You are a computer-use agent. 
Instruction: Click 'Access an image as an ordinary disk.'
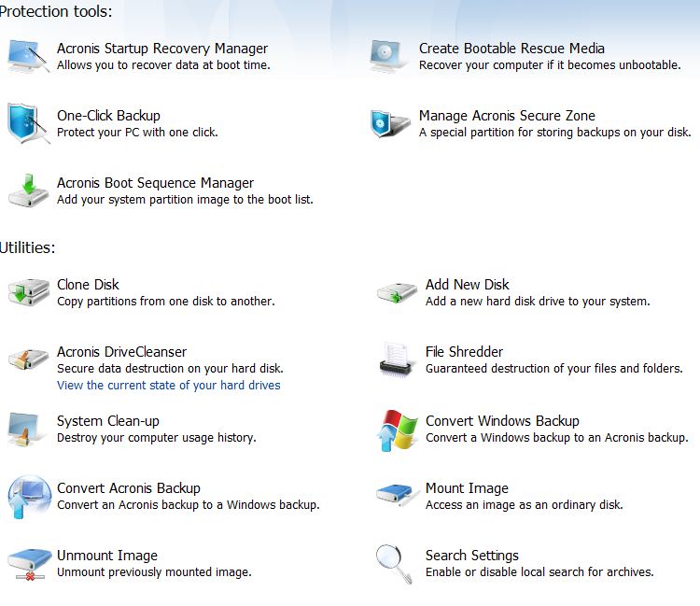[525, 505]
